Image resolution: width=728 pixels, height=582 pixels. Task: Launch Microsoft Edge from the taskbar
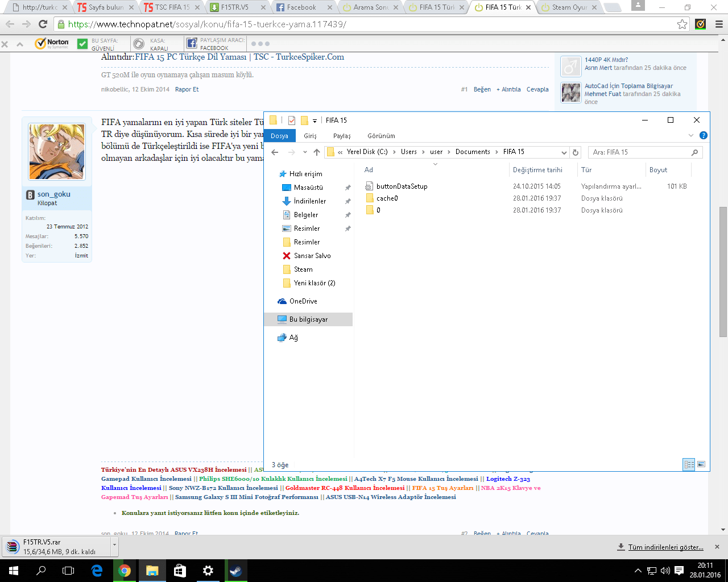click(97, 571)
